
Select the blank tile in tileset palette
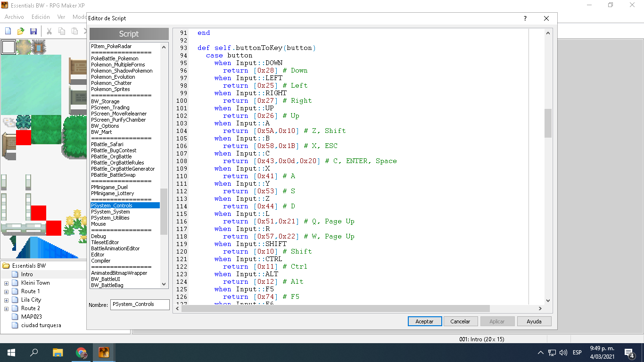tap(8, 47)
